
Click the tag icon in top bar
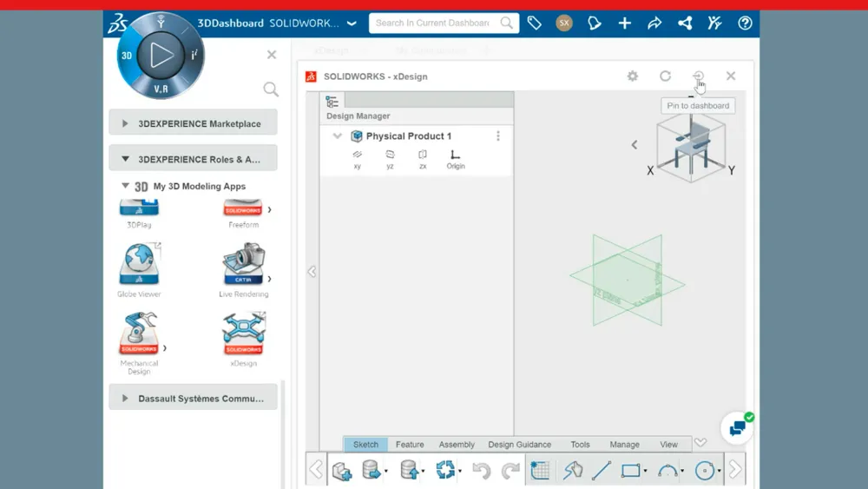(534, 23)
